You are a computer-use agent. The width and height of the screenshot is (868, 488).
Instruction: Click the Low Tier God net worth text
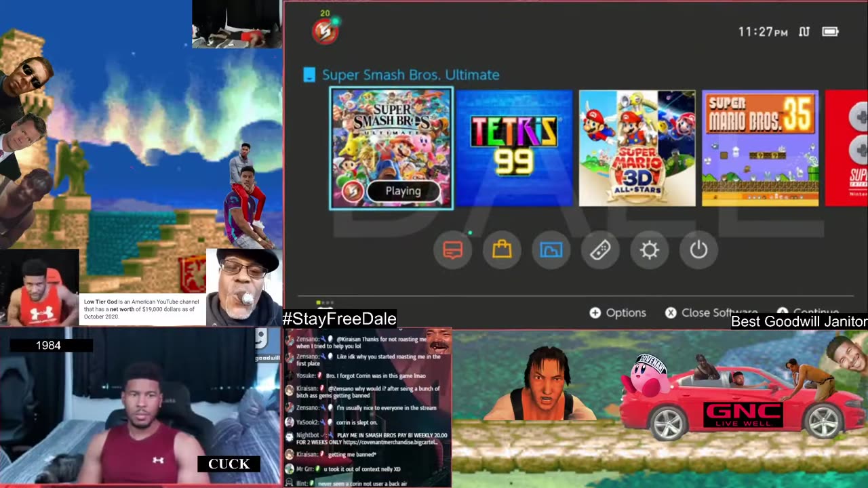coord(142,309)
